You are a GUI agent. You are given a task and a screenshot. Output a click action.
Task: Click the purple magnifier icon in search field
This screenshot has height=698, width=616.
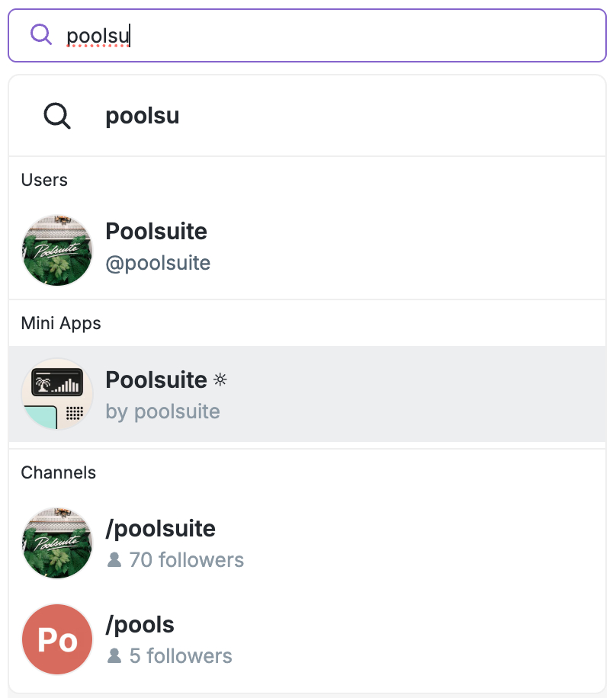40,34
